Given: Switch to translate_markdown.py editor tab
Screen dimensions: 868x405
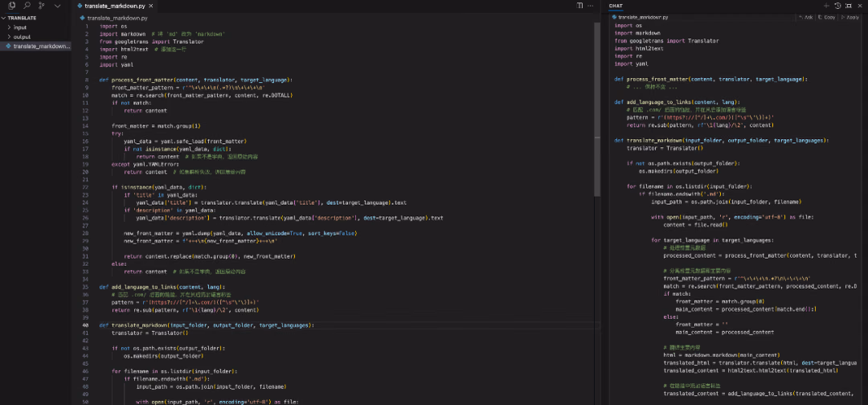Looking at the screenshot, I should click(x=113, y=6).
